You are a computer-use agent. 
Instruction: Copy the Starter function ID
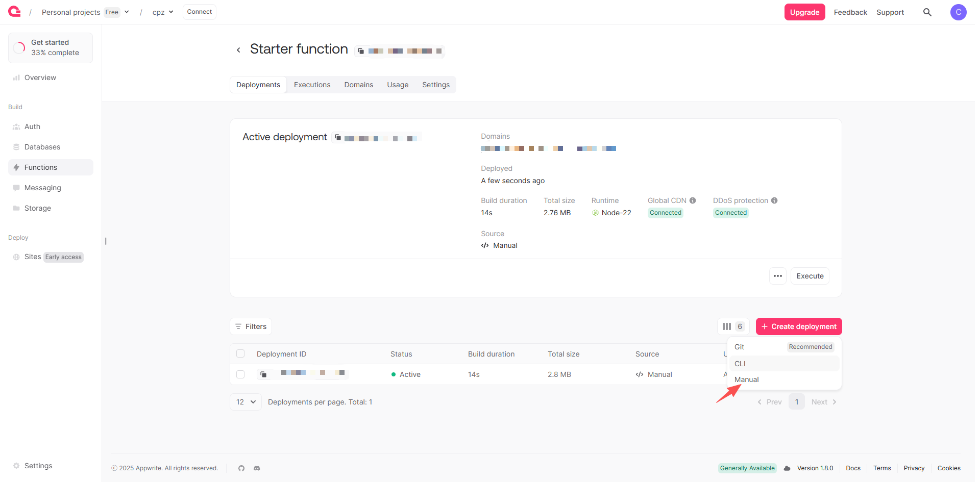pos(361,51)
